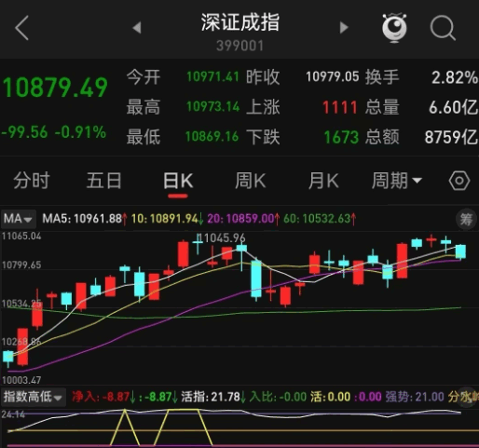Tap the MA10 value 10891.94

(173, 219)
